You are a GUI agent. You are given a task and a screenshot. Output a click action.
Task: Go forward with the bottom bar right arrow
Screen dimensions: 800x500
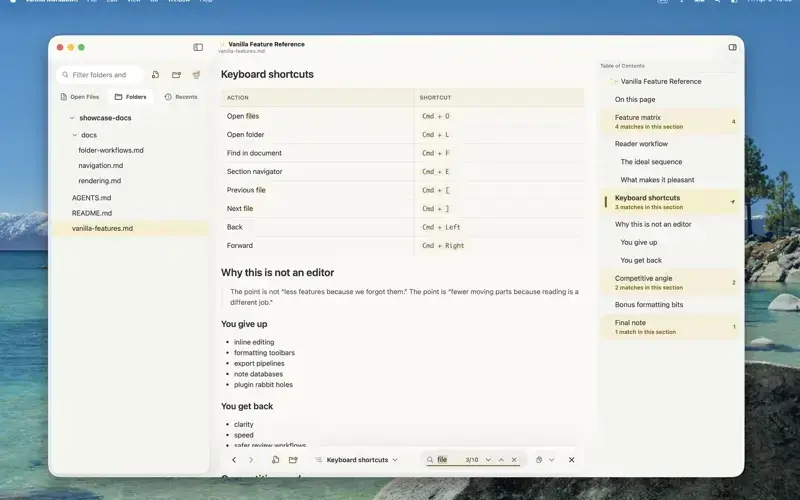pyautogui.click(x=251, y=460)
